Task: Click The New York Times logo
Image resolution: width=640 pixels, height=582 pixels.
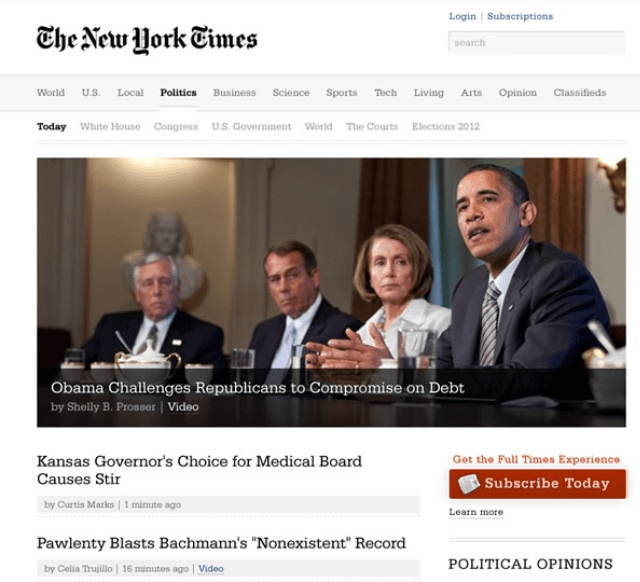Action: tap(147, 40)
